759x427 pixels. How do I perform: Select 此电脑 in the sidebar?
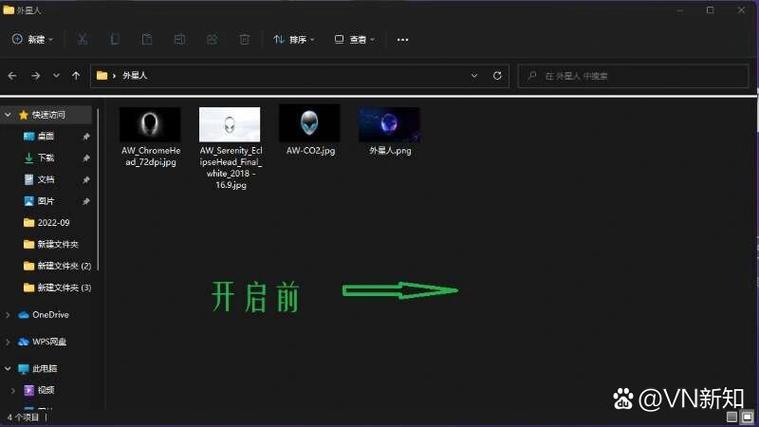click(38, 368)
